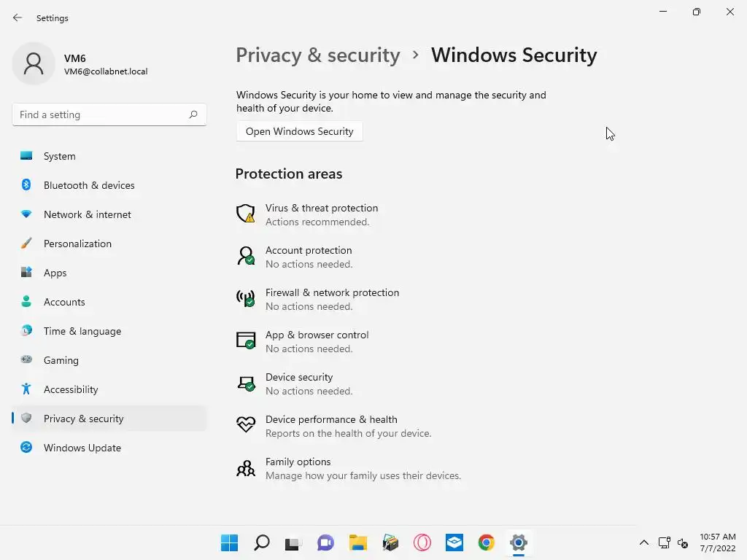
Task: Click the Bluetooth icon in sidebar
Action: point(26,185)
